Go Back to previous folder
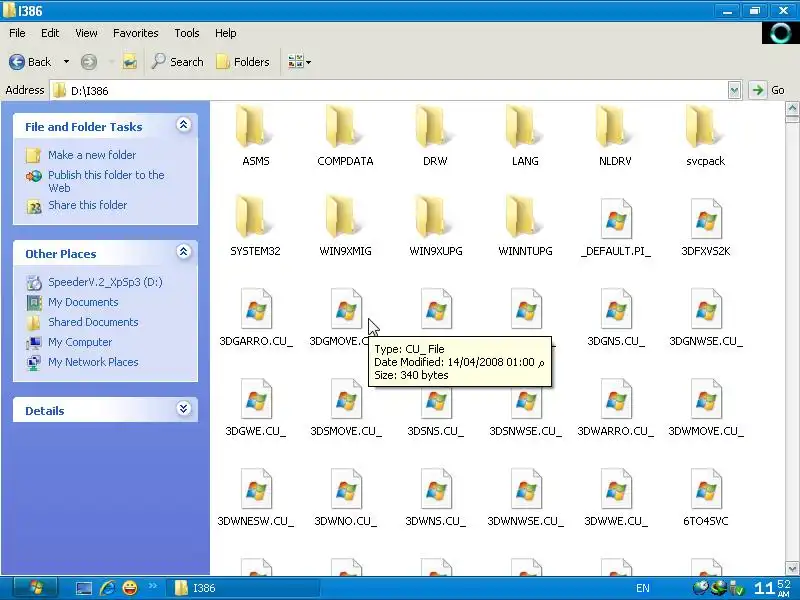 pyautogui.click(x=30, y=62)
